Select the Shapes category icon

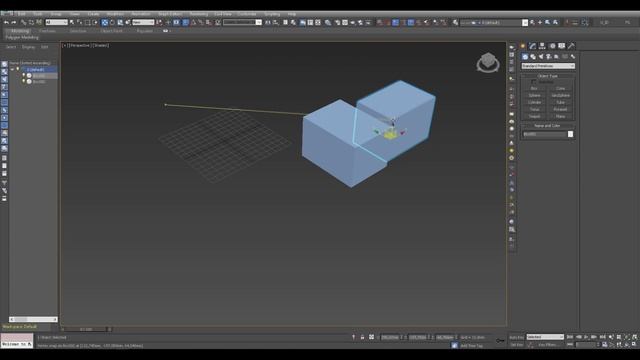533,57
